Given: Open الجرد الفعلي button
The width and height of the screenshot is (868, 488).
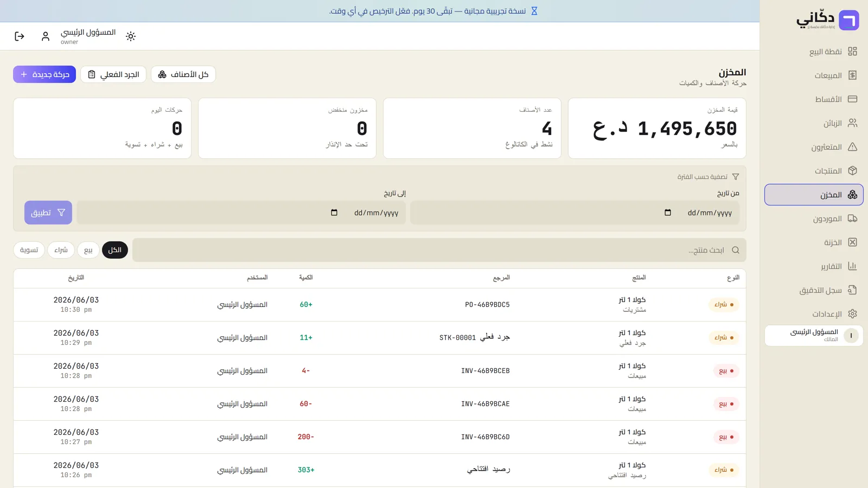Looking at the screenshot, I should pyautogui.click(x=113, y=74).
